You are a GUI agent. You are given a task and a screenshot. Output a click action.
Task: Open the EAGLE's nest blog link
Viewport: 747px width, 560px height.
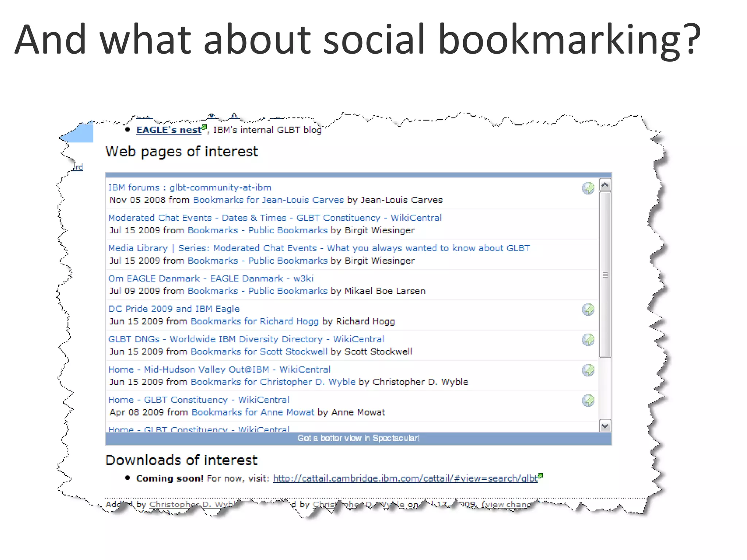point(169,130)
